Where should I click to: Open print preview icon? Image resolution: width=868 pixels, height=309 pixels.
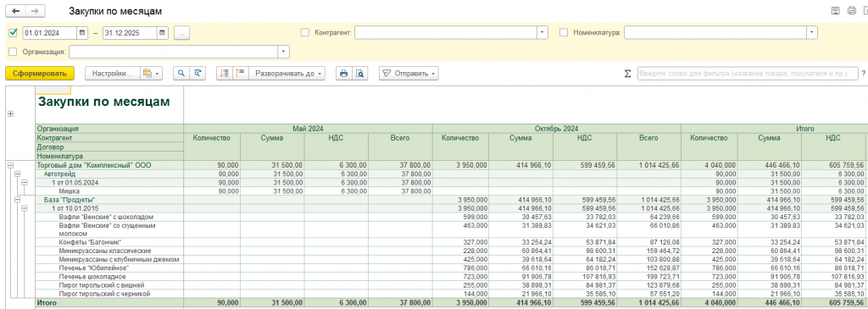(x=359, y=74)
